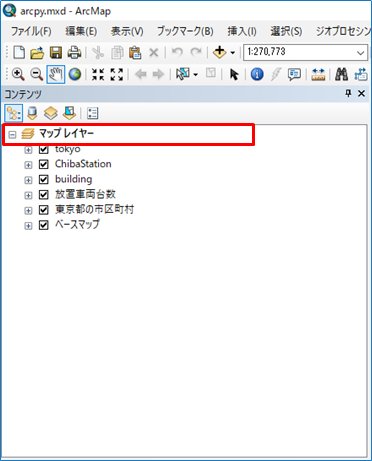The height and width of the screenshot is (461, 372).
Task: Open the Find binoculars tool
Action: pyautogui.click(x=341, y=74)
